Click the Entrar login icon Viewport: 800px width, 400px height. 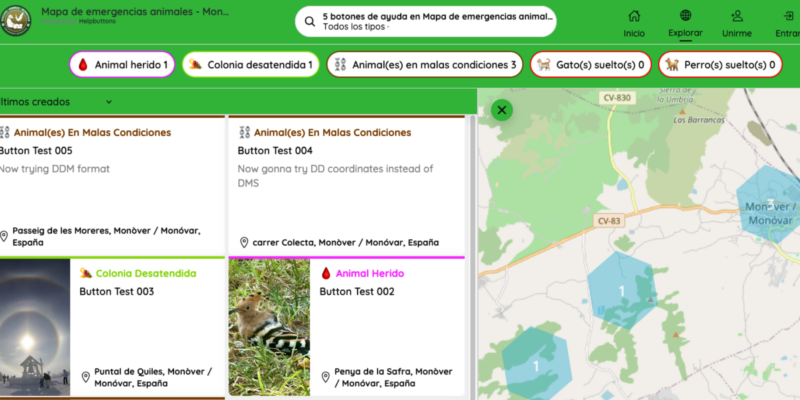789,16
